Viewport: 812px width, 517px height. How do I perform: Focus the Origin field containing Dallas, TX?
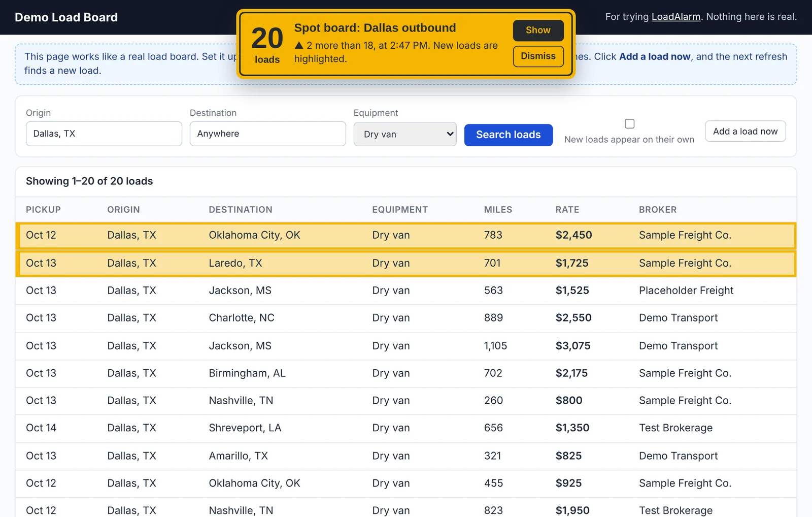tap(104, 134)
